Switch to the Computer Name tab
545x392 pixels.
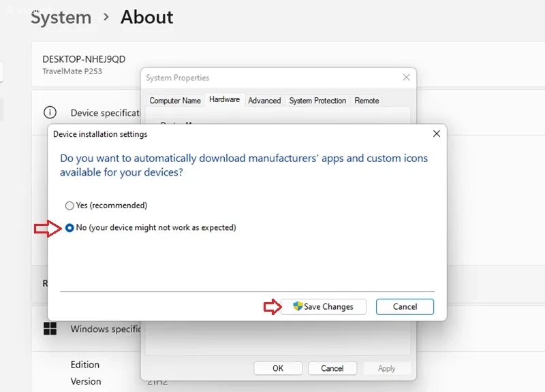click(175, 101)
